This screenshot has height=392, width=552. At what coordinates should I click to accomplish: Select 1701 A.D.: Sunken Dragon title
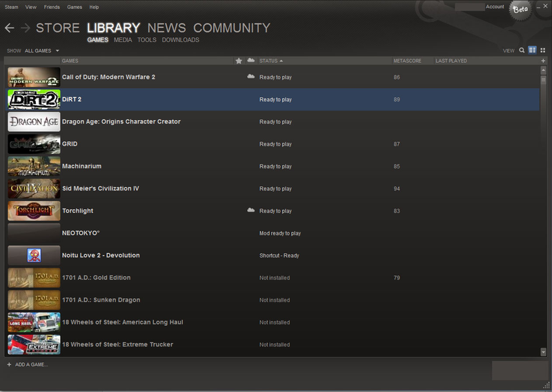101,300
